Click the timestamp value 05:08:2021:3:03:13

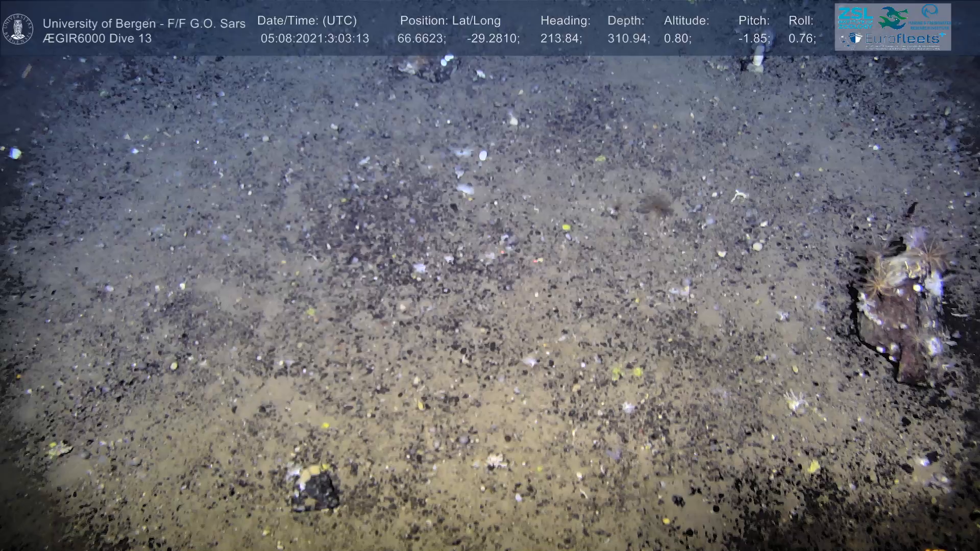click(314, 39)
